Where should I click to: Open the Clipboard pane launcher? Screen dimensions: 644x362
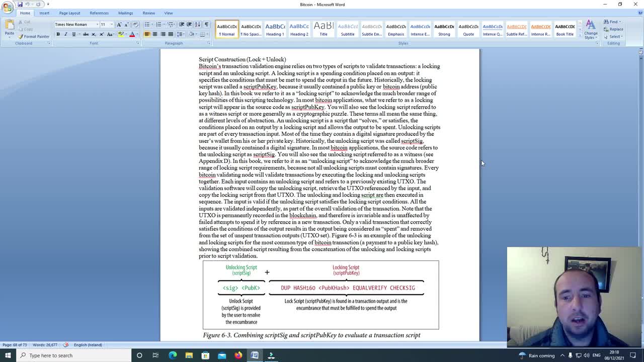click(49, 43)
